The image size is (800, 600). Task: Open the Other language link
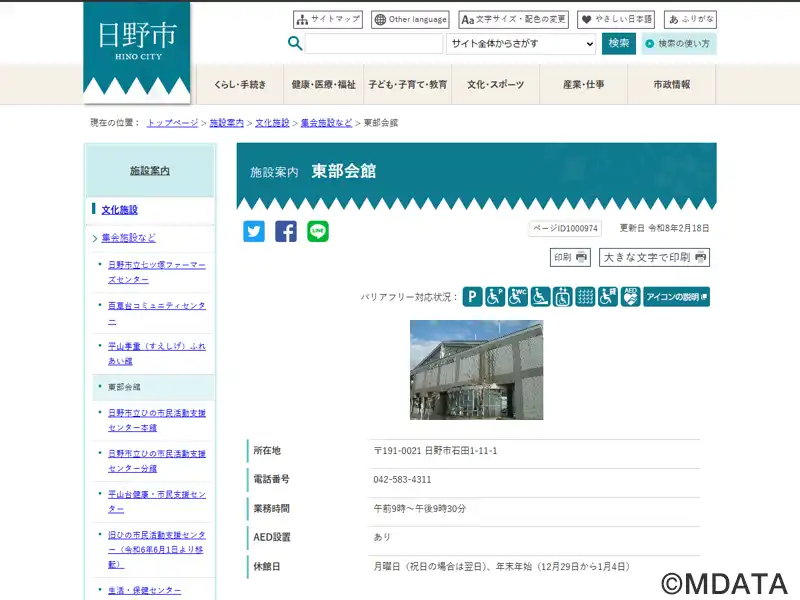point(410,19)
